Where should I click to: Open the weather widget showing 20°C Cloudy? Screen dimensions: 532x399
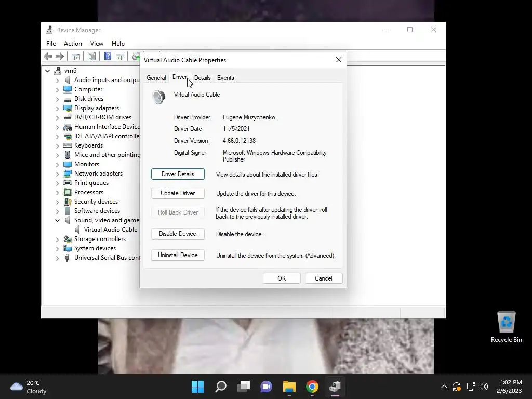(29, 387)
